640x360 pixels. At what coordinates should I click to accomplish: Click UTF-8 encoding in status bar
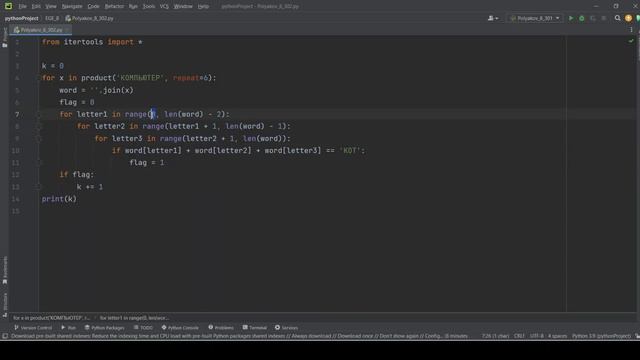pos(536,336)
